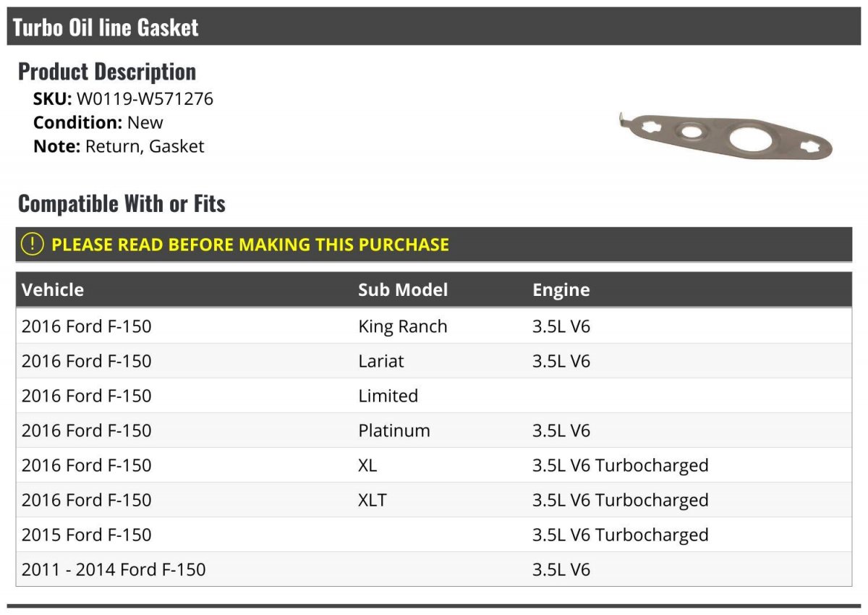Select the XLT sub model cell
The image size is (868, 615).
373,500
